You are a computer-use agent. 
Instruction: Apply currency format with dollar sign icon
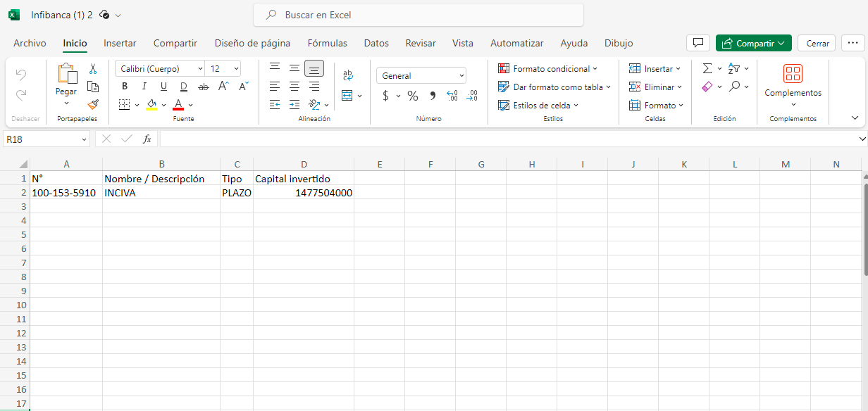point(385,96)
